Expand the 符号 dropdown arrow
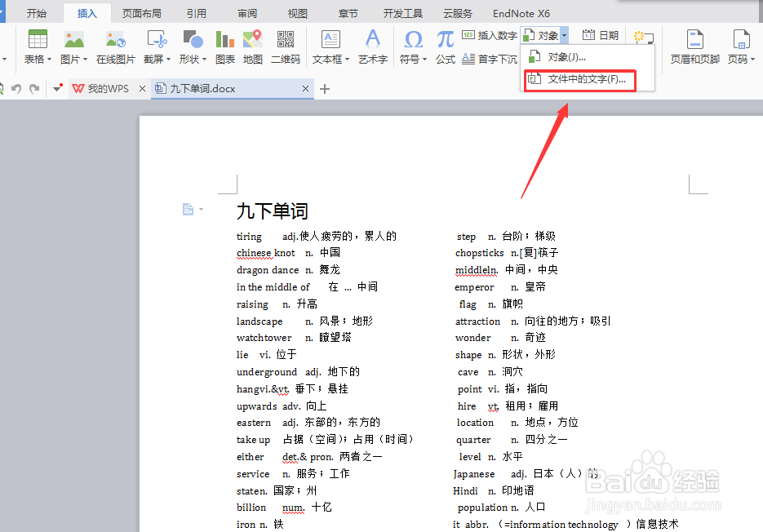This screenshot has height=532, width=763. click(425, 60)
